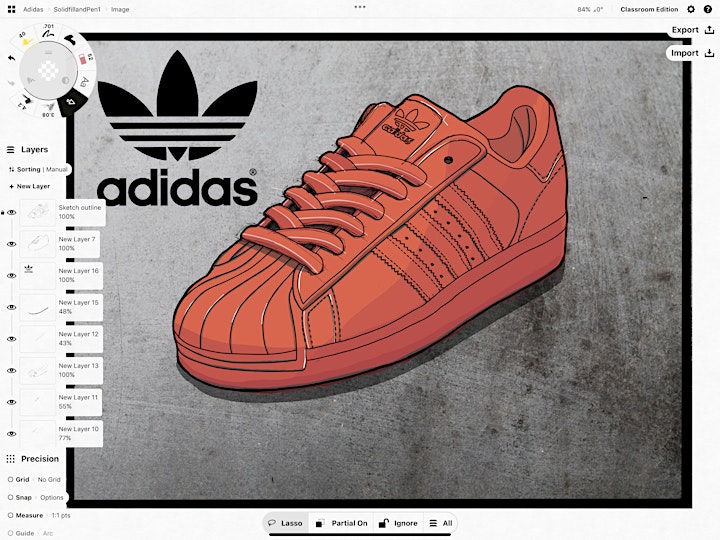The height and width of the screenshot is (540, 720).
Task: Enable the Measure toggle
Action: click(x=10, y=515)
